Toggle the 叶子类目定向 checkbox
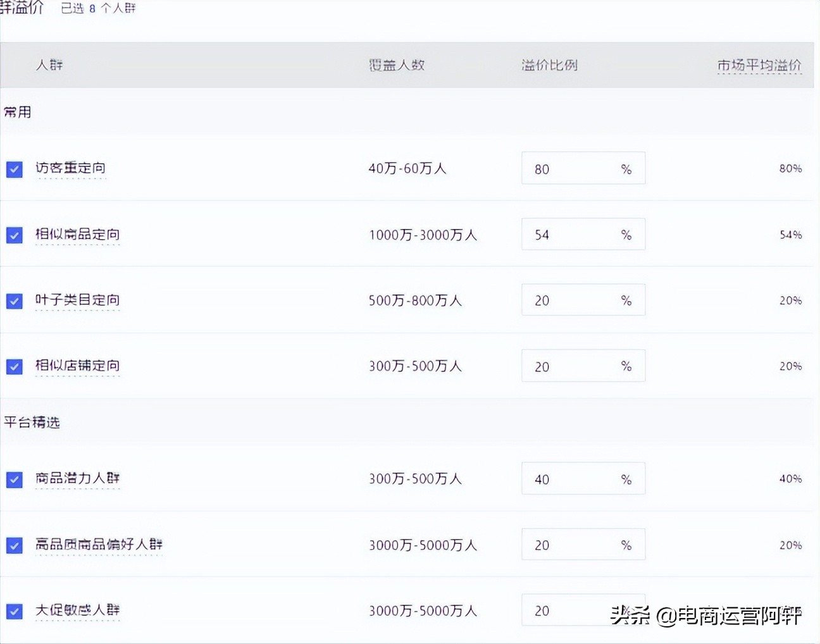The height and width of the screenshot is (644, 820). coord(15,300)
